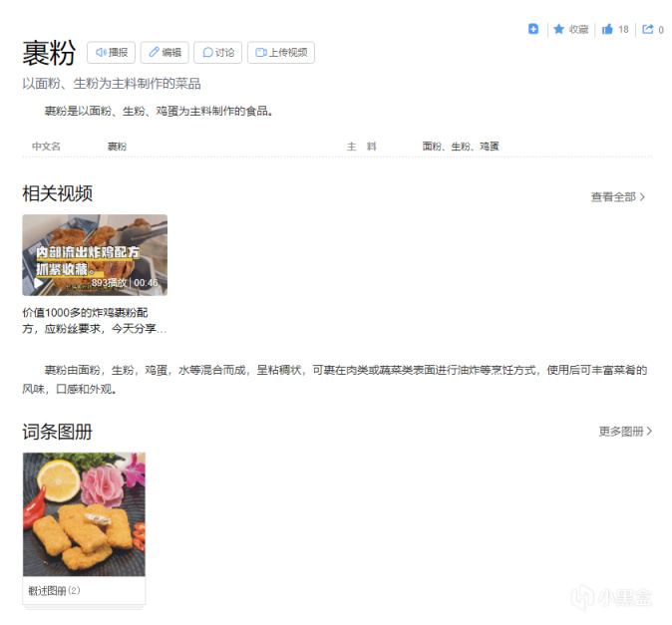
Task: Click the like count 18
Action: pos(623,29)
